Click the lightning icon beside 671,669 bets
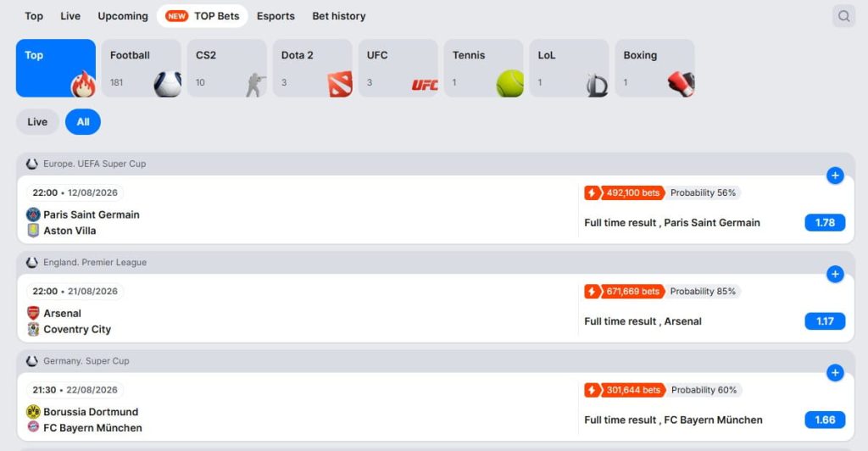 point(592,291)
